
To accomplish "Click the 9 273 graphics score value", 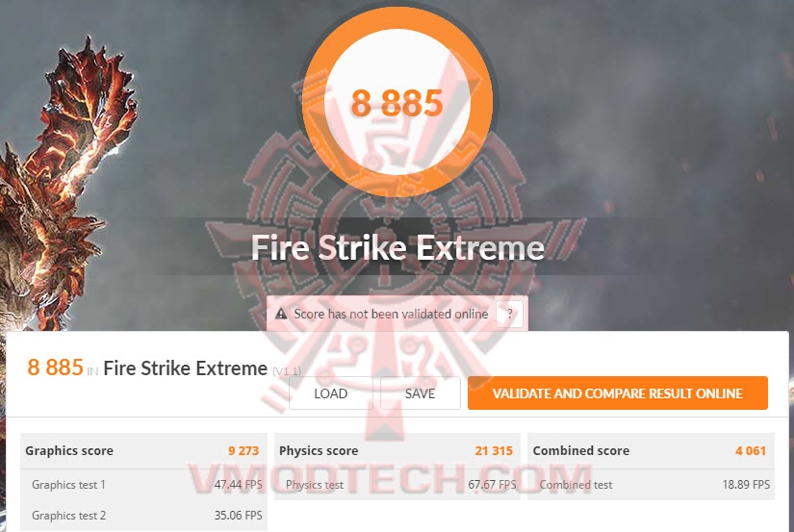I will tap(243, 450).
